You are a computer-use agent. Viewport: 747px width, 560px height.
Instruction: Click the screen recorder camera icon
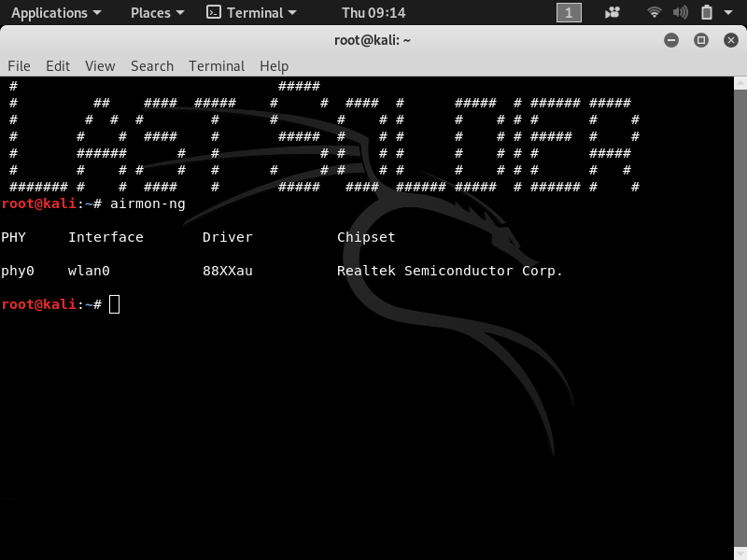613,13
